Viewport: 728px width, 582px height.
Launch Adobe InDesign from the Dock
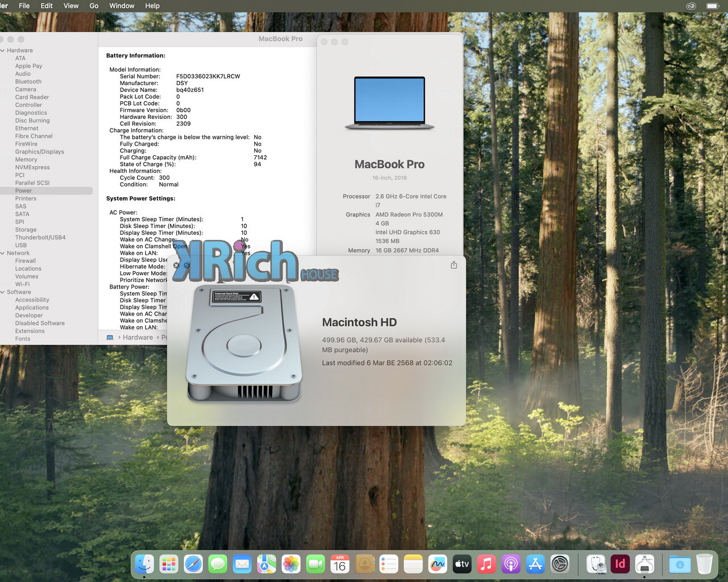point(620,564)
